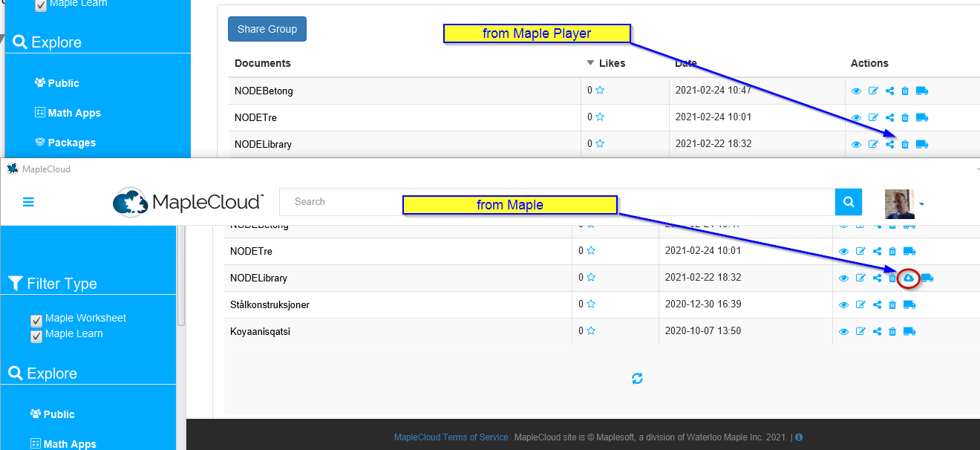Share NODELibrary from the front MapleCloud window

877,278
